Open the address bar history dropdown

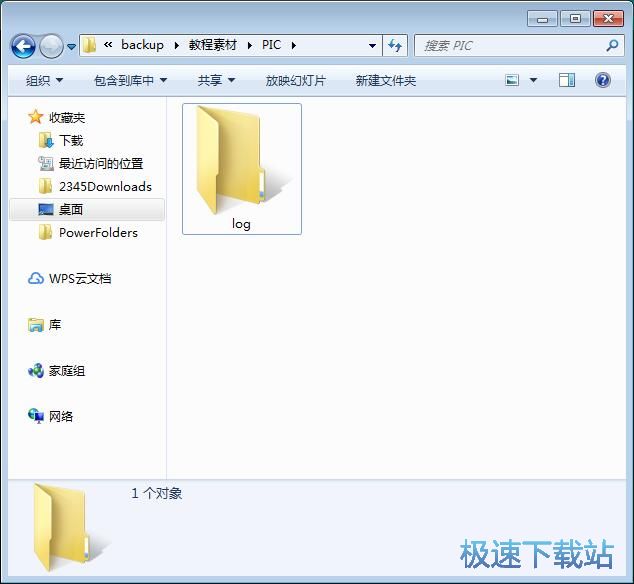pyautogui.click(x=372, y=46)
